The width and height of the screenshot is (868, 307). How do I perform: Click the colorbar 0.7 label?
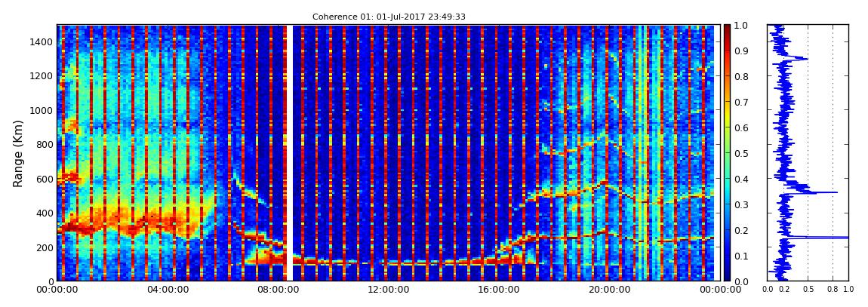[x=741, y=103]
